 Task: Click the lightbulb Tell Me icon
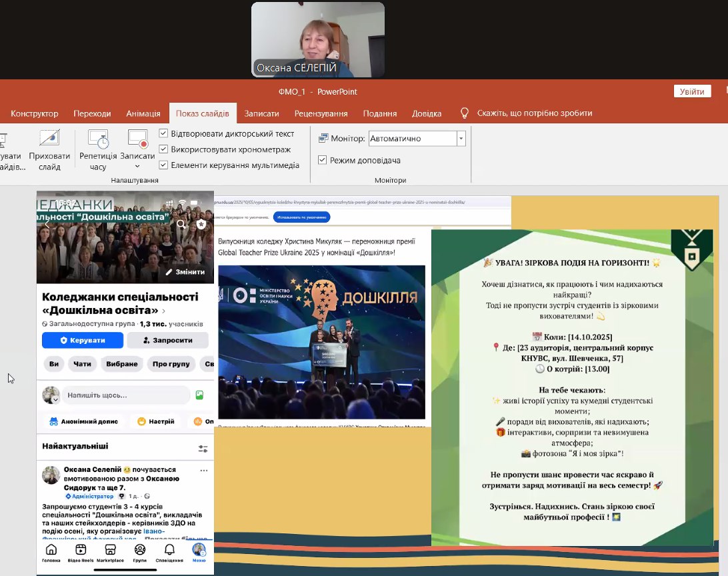tap(465, 113)
